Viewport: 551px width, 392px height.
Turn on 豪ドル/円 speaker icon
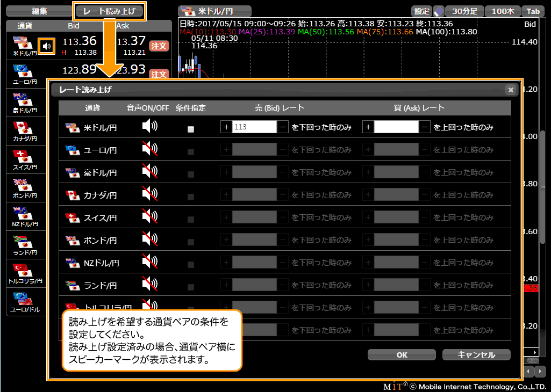pos(149,172)
